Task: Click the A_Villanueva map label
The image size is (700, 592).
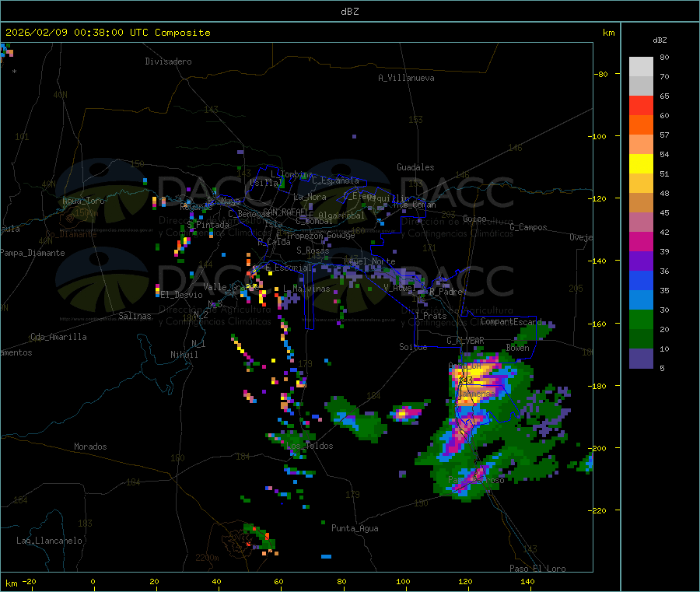Action: click(x=406, y=78)
